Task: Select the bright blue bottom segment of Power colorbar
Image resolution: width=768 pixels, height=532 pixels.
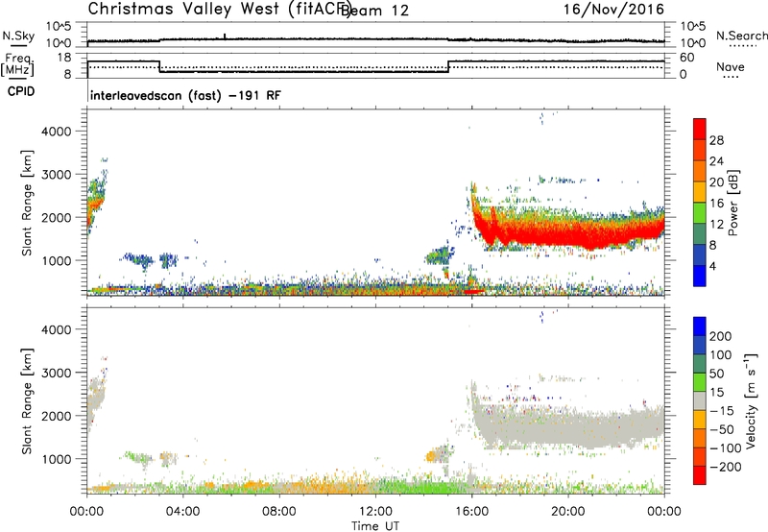Action: 700,276
